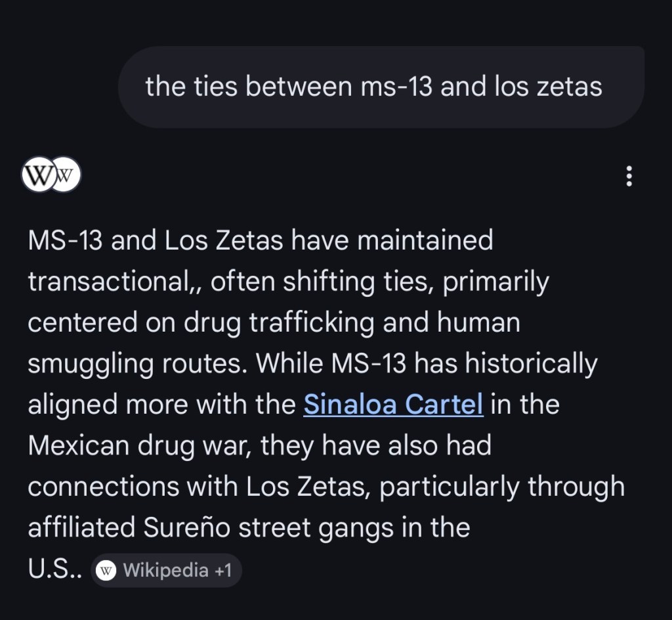Click the ending "U.S.." text in response
672x620 pixels.
54,569
